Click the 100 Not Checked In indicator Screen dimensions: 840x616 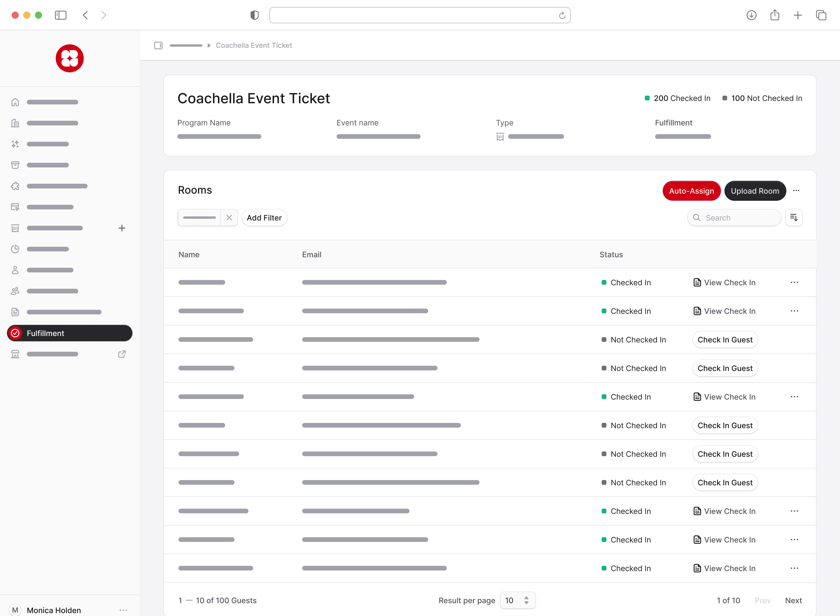coord(762,98)
